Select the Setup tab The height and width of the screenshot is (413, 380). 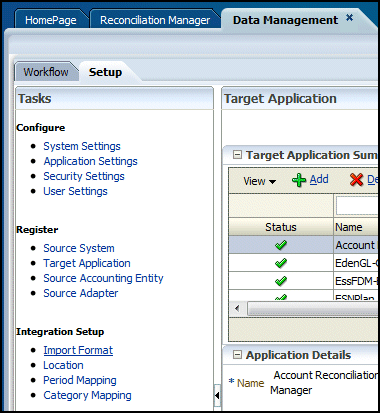tap(105, 72)
